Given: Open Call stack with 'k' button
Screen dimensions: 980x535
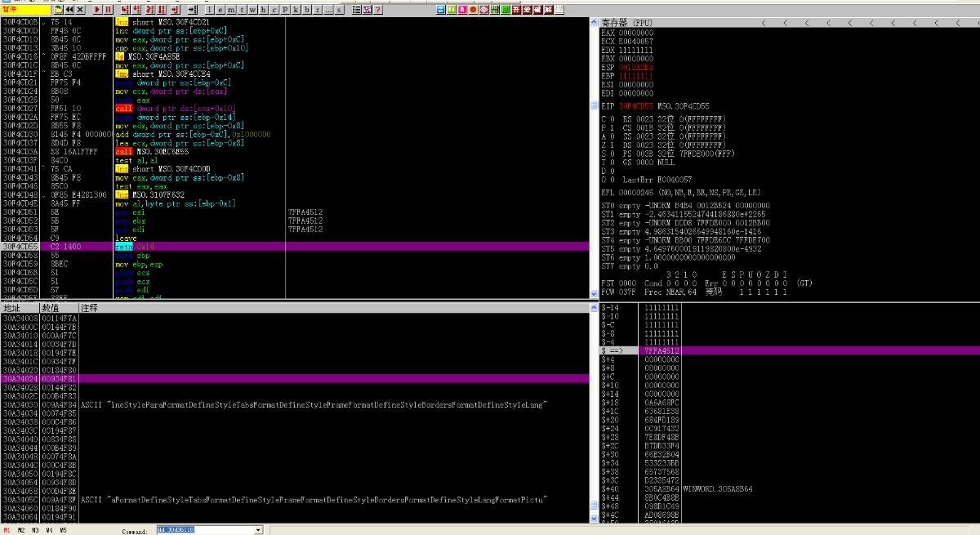Looking at the screenshot, I should click(x=295, y=9).
